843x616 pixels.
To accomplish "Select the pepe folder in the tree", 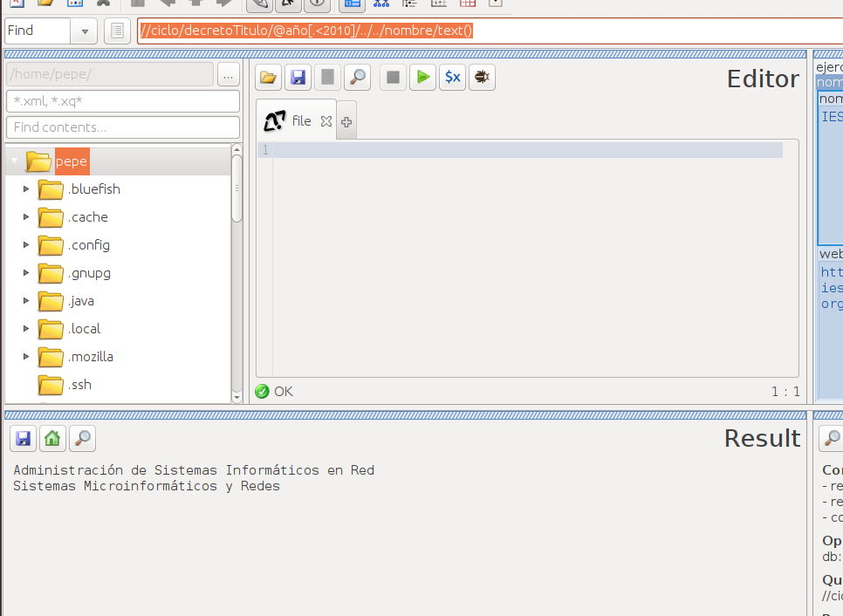I will [72, 161].
